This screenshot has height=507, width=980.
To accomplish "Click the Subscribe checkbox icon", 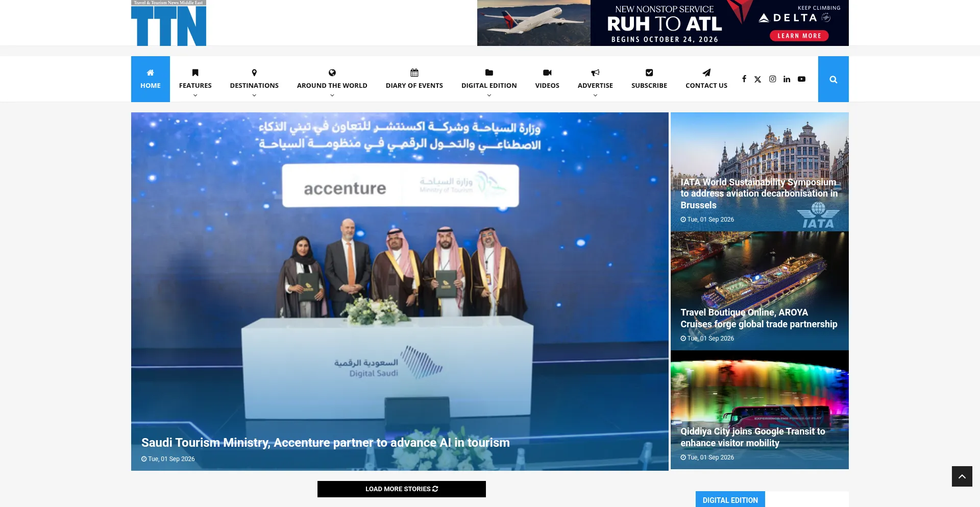I will tap(649, 73).
